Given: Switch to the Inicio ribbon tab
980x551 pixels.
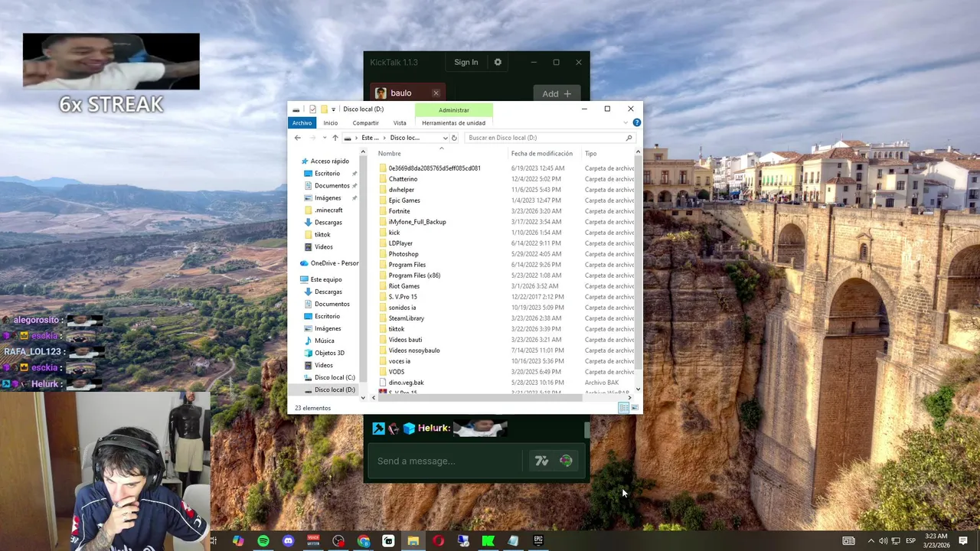Looking at the screenshot, I should (330, 122).
